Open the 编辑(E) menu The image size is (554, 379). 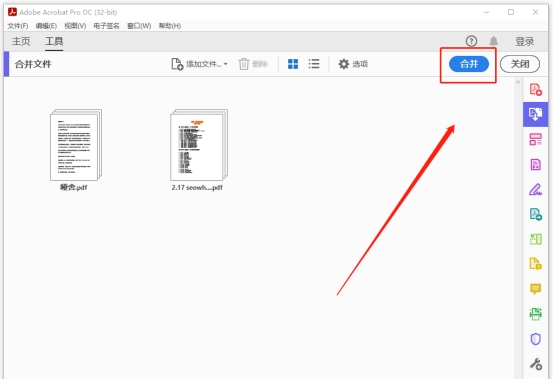pyautogui.click(x=46, y=26)
